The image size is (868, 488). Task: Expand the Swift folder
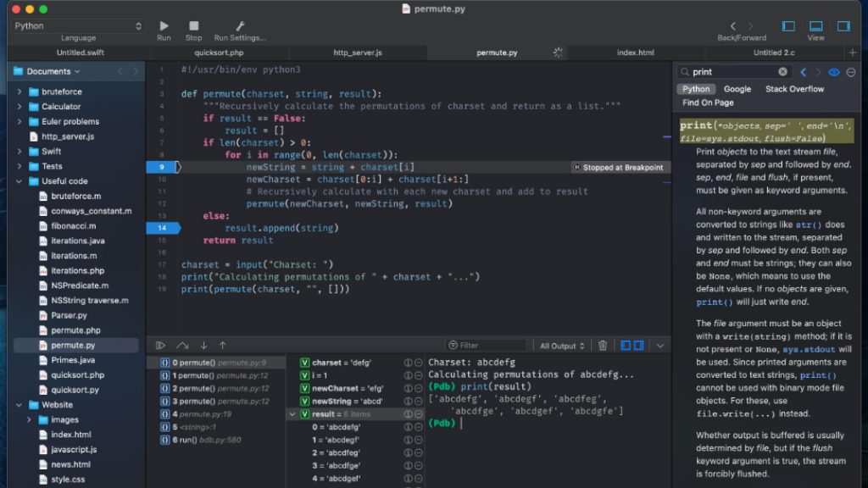click(19, 152)
